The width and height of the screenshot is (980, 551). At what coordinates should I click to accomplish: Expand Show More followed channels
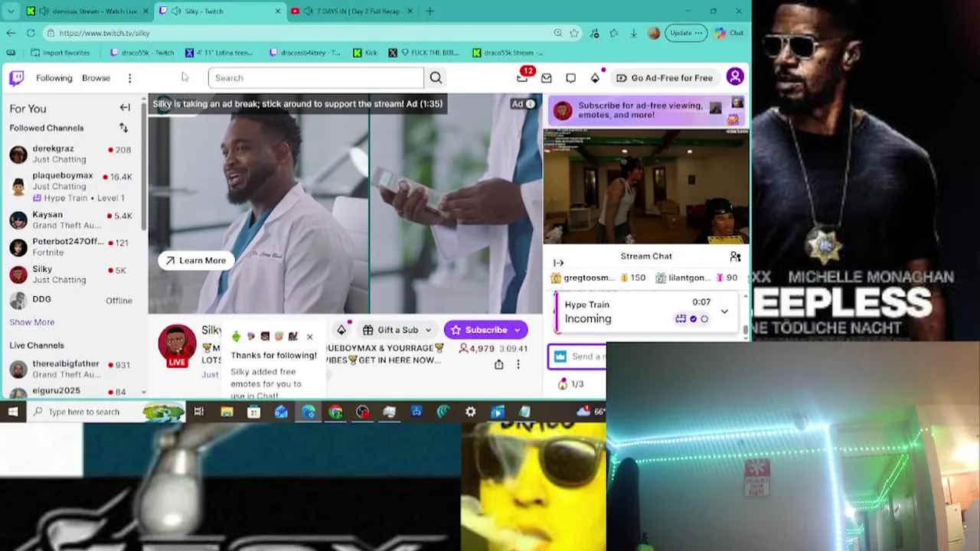tap(32, 322)
